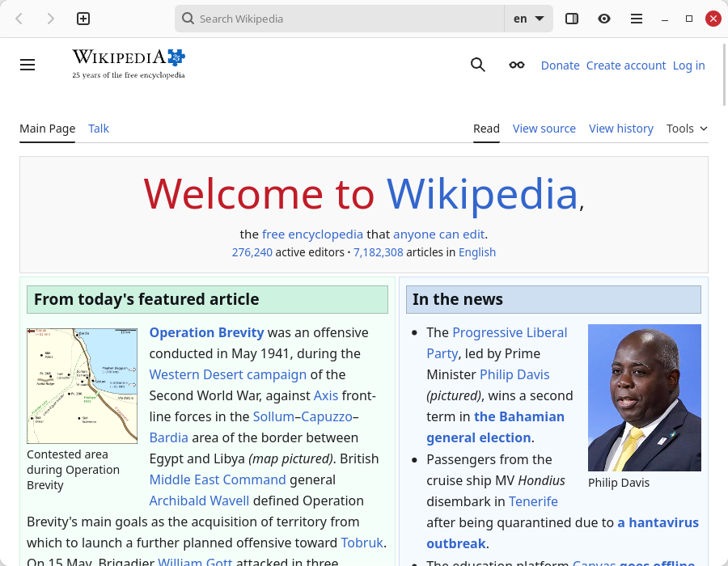728x566 pixels.
Task: Select the Main Page tab
Action: (x=48, y=129)
